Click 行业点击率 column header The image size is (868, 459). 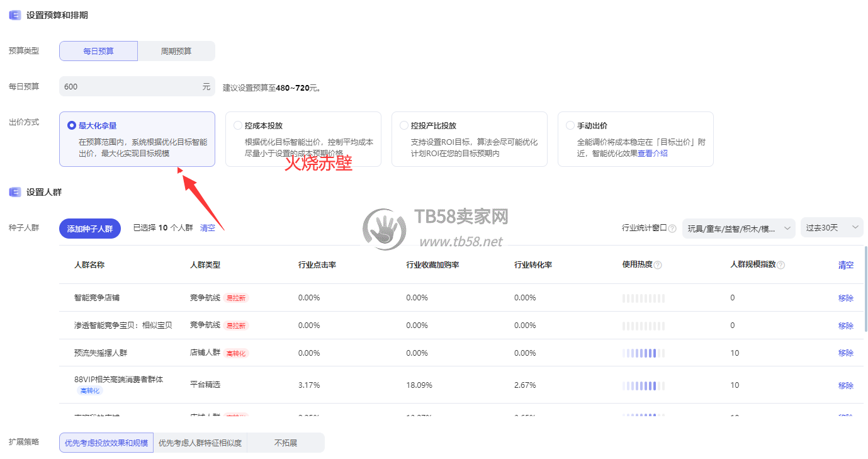pos(317,265)
